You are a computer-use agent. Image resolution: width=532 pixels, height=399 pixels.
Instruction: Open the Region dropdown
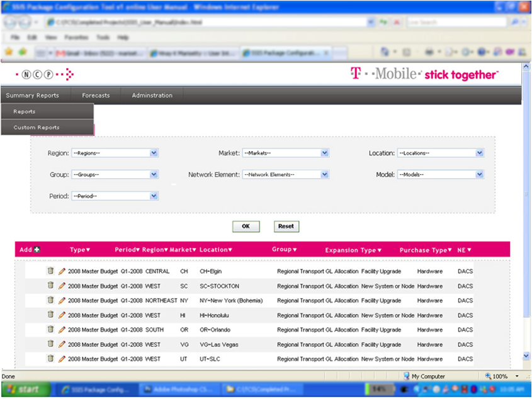[x=115, y=153]
